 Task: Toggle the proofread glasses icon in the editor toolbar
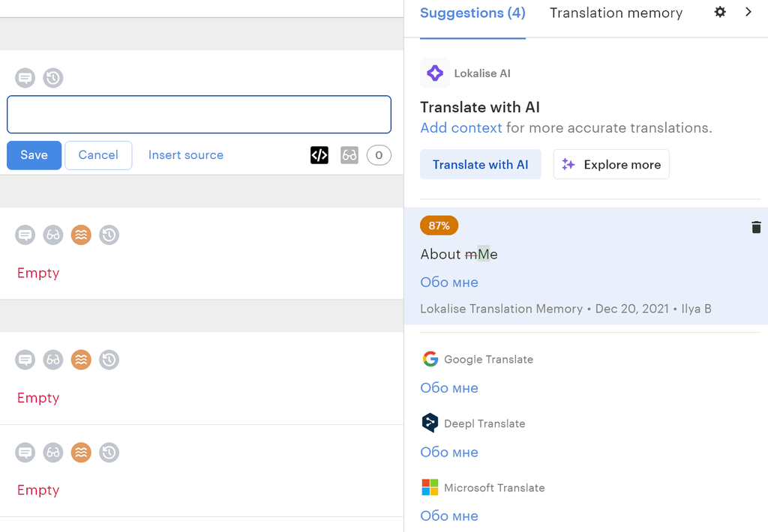(349, 155)
